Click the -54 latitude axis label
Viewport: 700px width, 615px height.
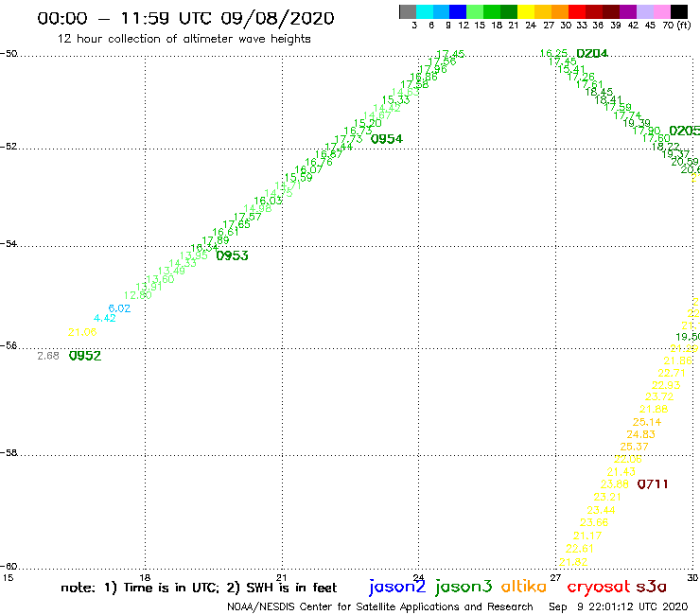pos(9,243)
